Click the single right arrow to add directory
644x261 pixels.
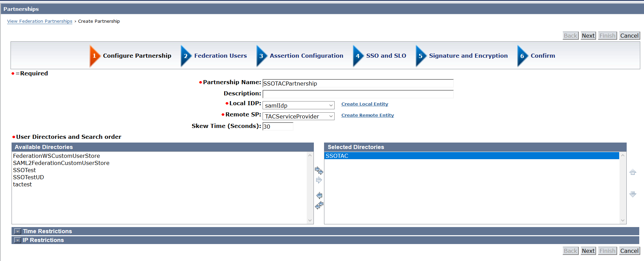319,180
